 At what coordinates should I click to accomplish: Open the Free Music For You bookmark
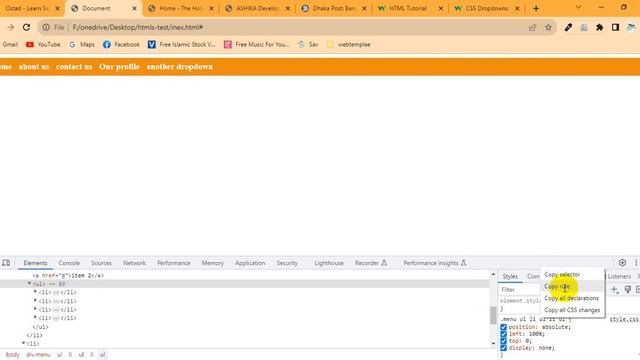(x=257, y=44)
